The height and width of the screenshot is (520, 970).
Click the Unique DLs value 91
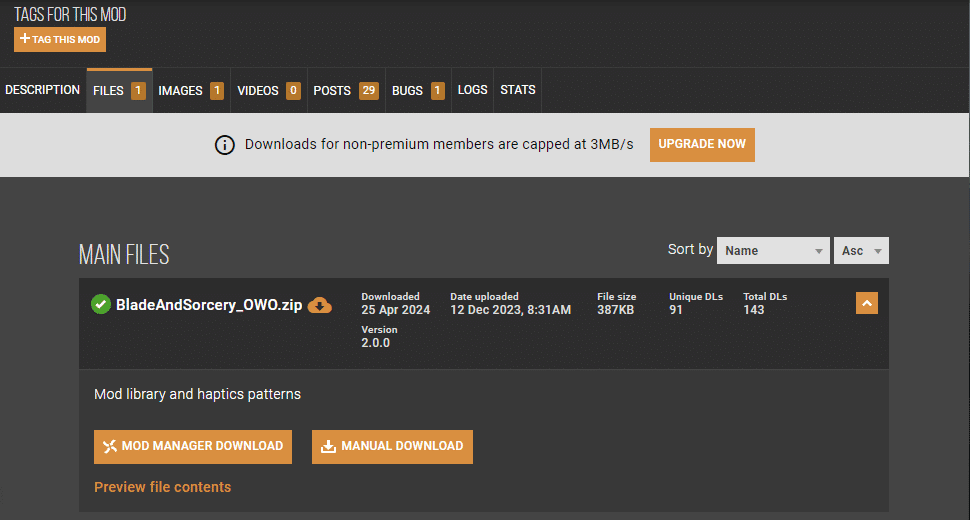click(x=676, y=310)
